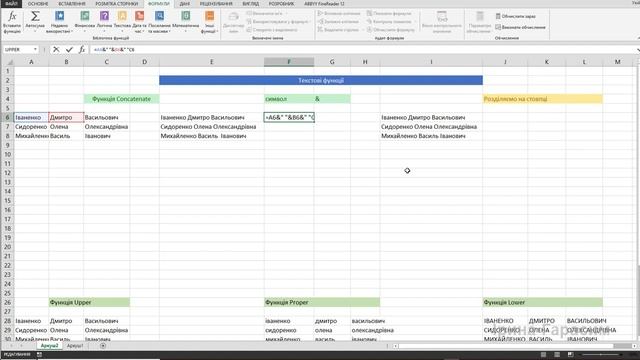Switch to the Insert (Вставлення) tab
Screen dimensions: 640x360
[x=72, y=4]
